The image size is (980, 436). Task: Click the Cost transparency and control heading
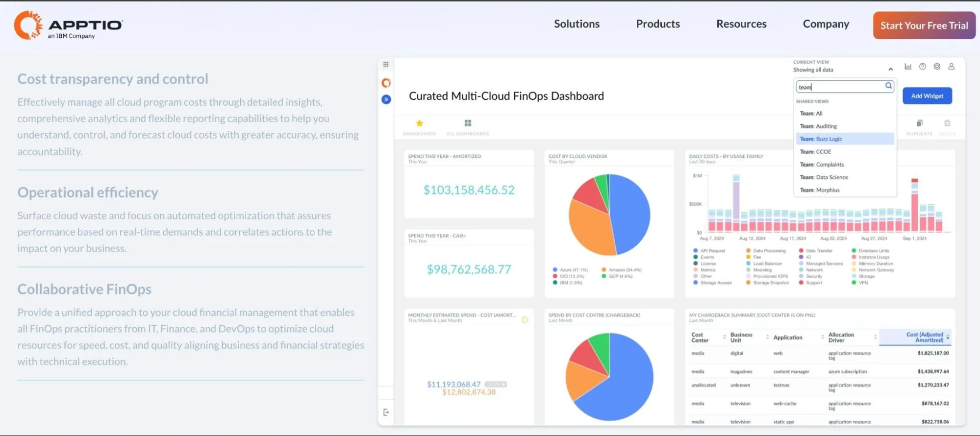tap(113, 79)
